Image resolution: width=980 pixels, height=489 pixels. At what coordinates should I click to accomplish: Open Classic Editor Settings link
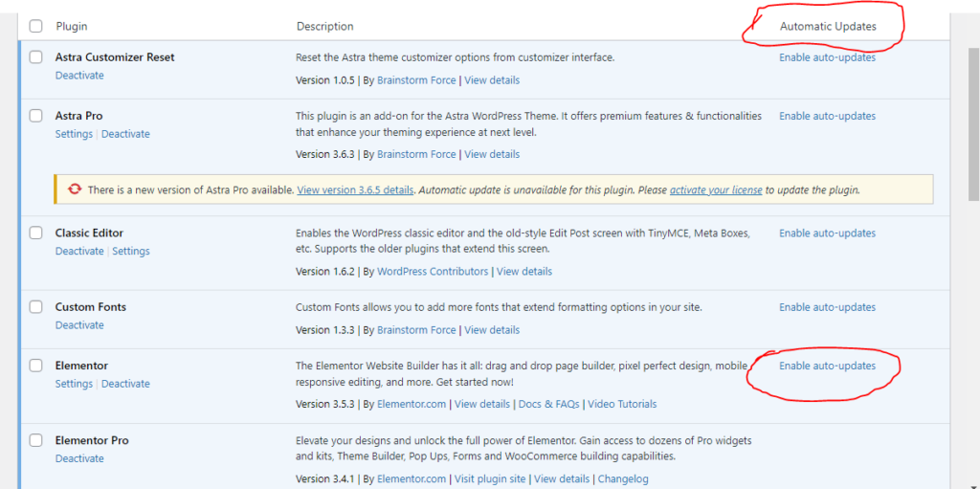click(131, 251)
